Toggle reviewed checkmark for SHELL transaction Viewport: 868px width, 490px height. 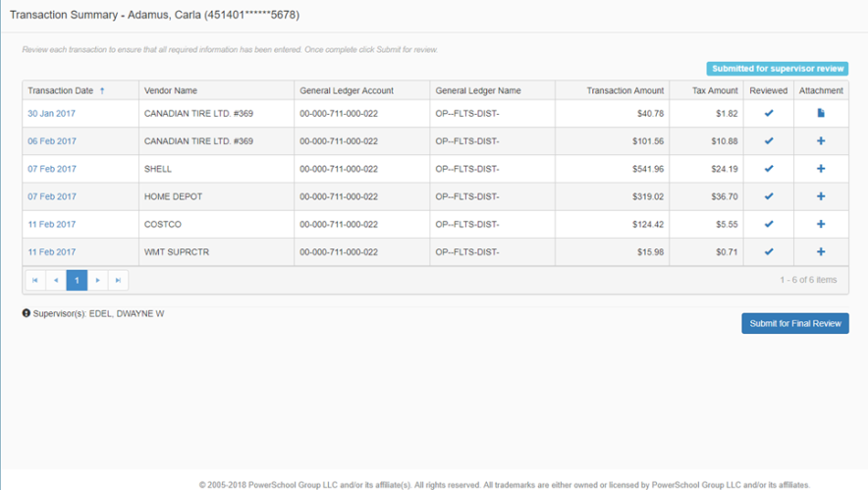click(x=768, y=169)
